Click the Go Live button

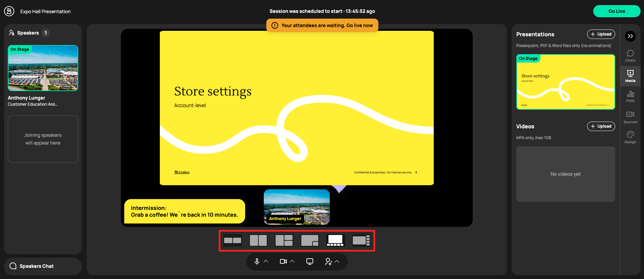pos(616,11)
